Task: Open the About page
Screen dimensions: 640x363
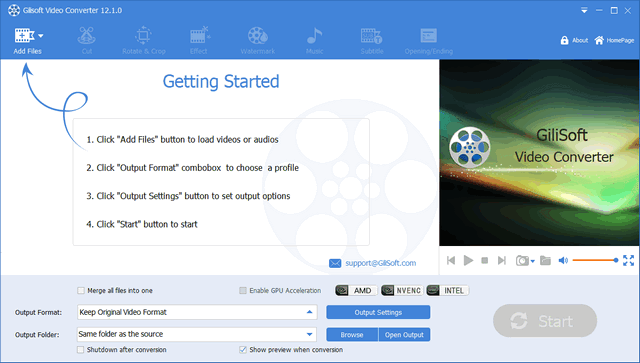Action: 574,40
